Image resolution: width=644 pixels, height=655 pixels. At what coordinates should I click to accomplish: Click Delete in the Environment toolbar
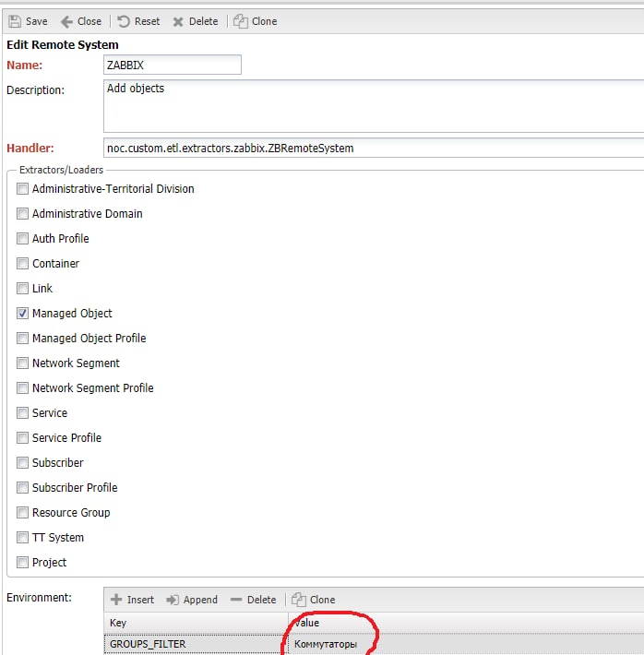tap(253, 600)
